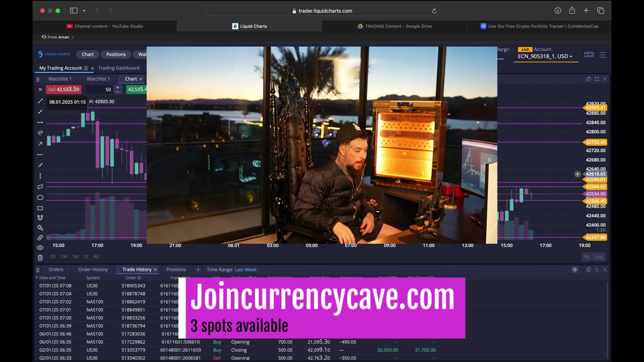The width and height of the screenshot is (644, 362).
Task: Toggle drawings visibility with eye icon
Action: pos(40,247)
